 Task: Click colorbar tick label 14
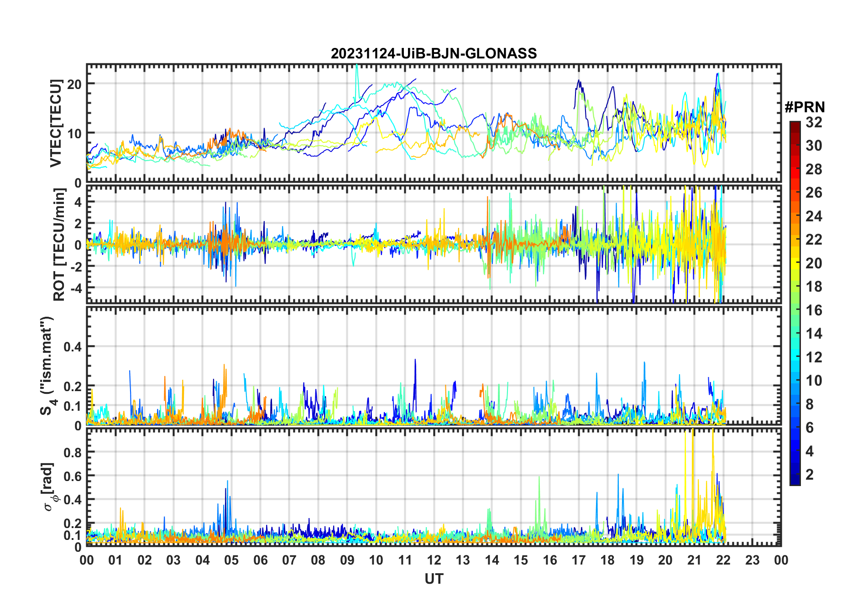point(814,334)
